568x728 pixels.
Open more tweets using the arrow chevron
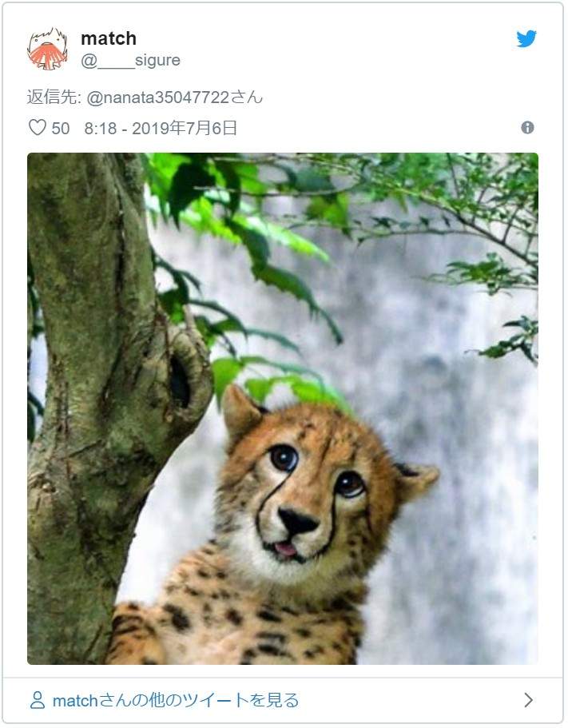pos(528,700)
